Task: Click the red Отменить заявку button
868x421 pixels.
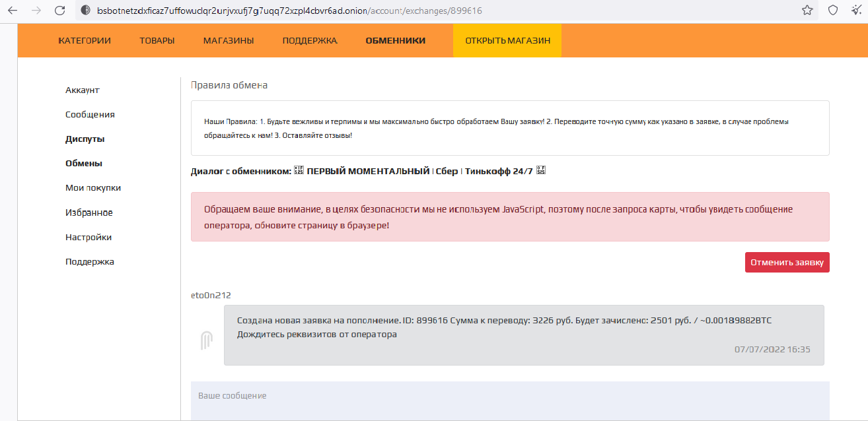Action: 787,262
